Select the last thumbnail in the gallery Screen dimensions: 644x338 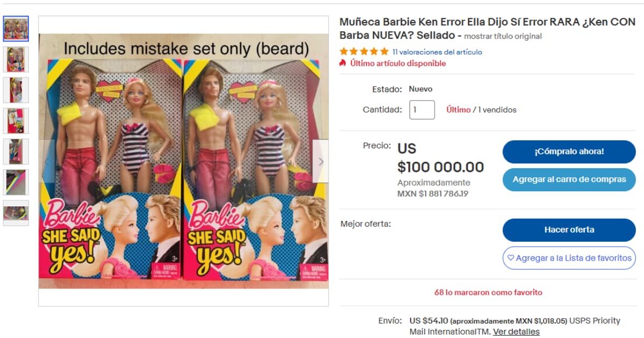(x=16, y=213)
